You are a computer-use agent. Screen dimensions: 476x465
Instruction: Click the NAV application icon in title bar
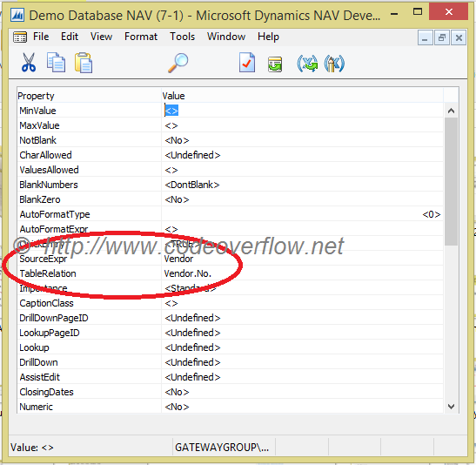tap(17, 15)
